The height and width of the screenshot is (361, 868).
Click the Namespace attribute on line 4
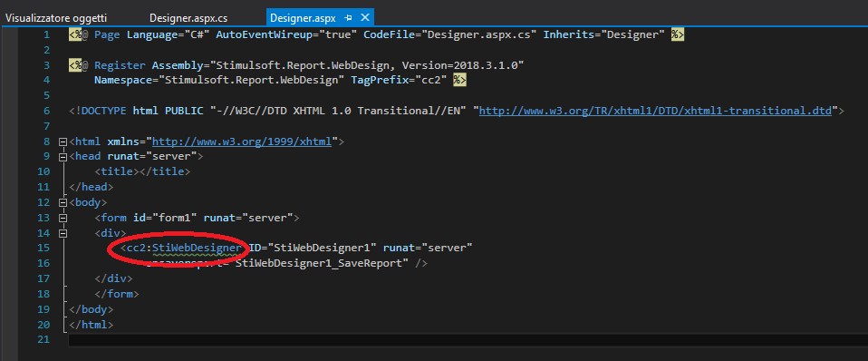pos(123,81)
